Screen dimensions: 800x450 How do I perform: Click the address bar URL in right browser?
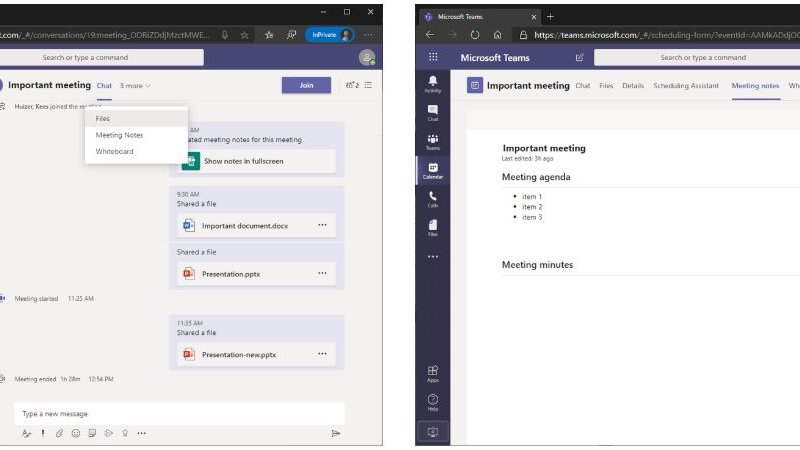pos(667,35)
